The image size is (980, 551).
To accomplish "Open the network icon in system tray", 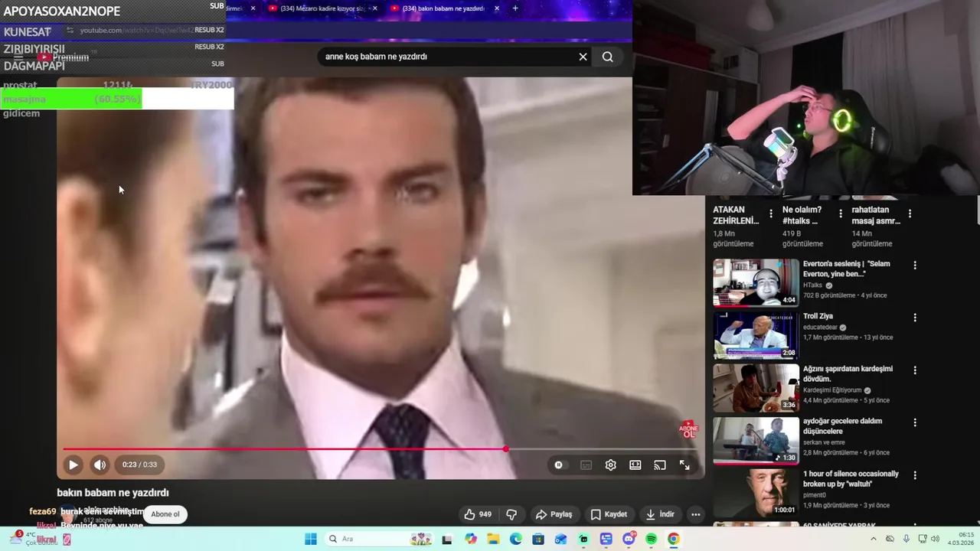I will 922,539.
